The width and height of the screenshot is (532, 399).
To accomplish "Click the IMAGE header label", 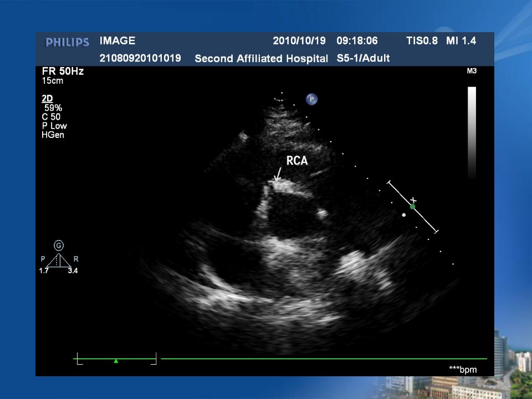I will [117, 40].
